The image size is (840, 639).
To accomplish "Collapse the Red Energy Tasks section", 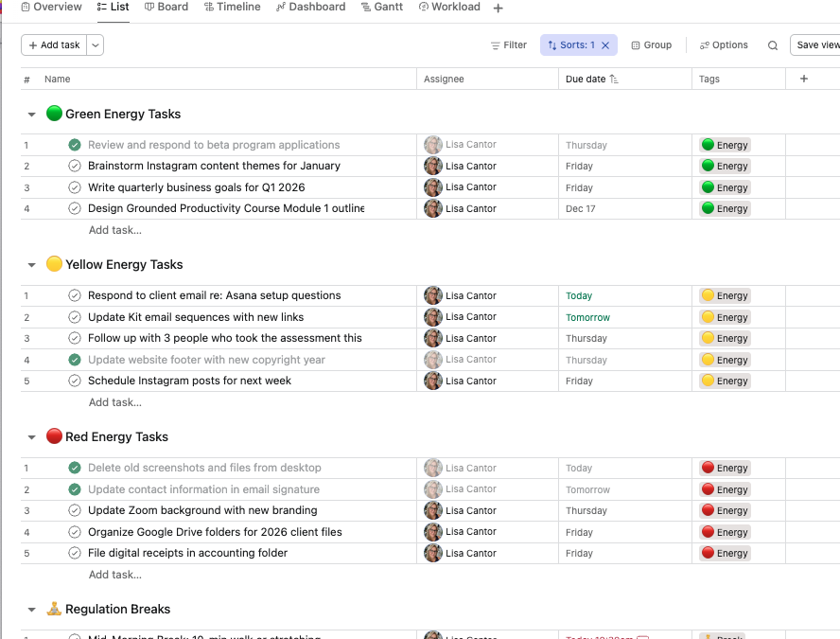I will point(31,437).
